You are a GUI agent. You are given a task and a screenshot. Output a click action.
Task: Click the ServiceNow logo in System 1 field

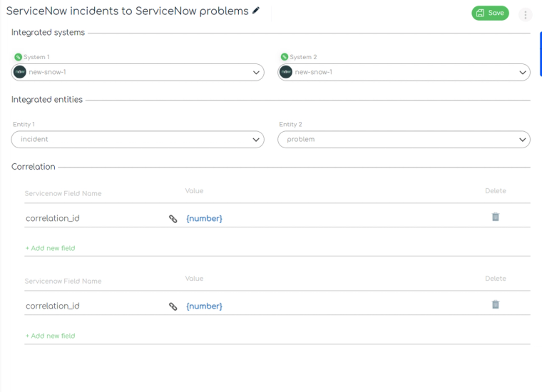coord(20,72)
